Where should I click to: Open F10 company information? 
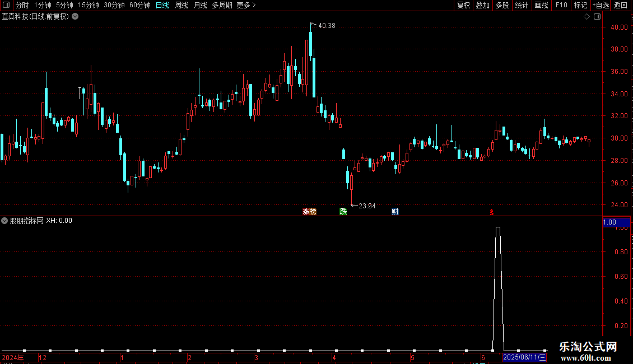tap(561, 5)
